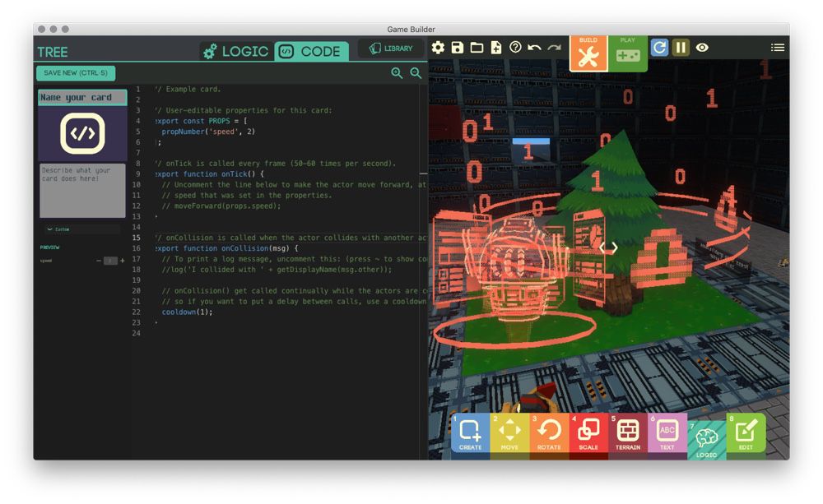Expand the Custom category dropdown

(82, 229)
